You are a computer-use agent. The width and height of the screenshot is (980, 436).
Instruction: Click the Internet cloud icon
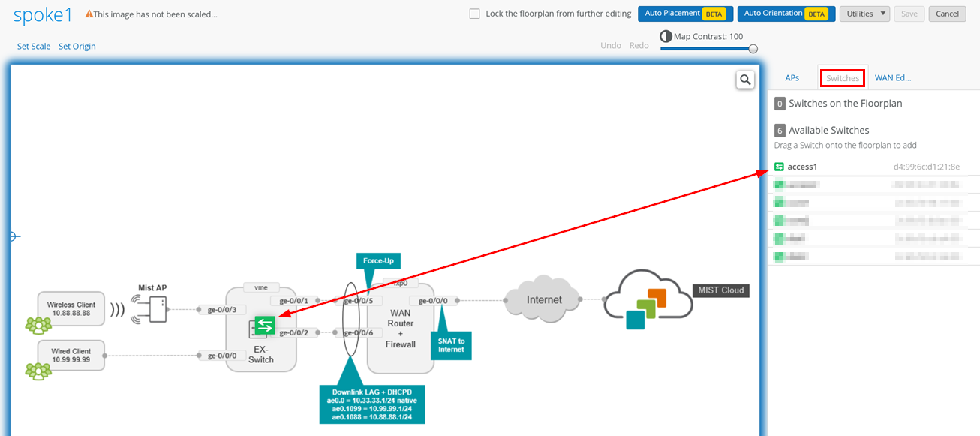(544, 299)
